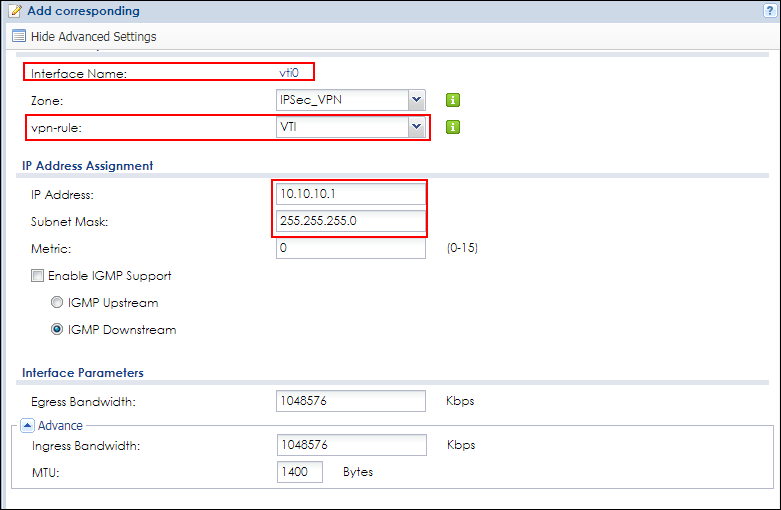Enable IGMP Support checkbox
The height and width of the screenshot is (510, 781).
[x=38, y=276]
